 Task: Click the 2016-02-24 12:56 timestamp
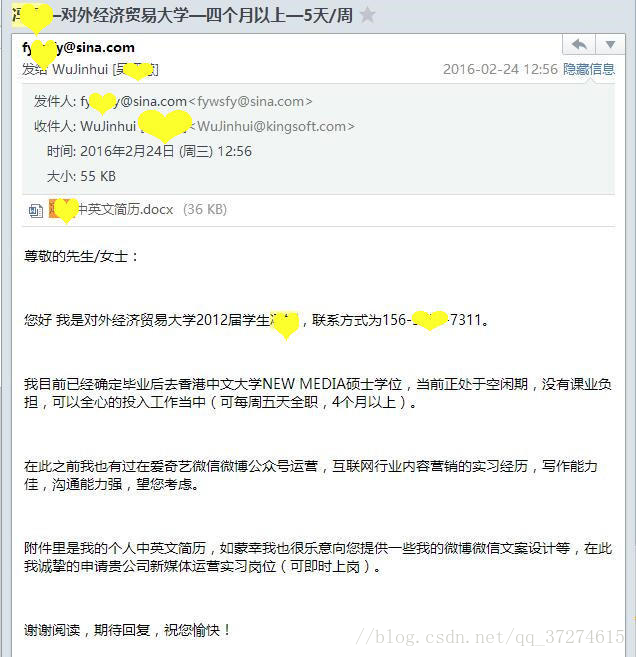click(500, 69)
